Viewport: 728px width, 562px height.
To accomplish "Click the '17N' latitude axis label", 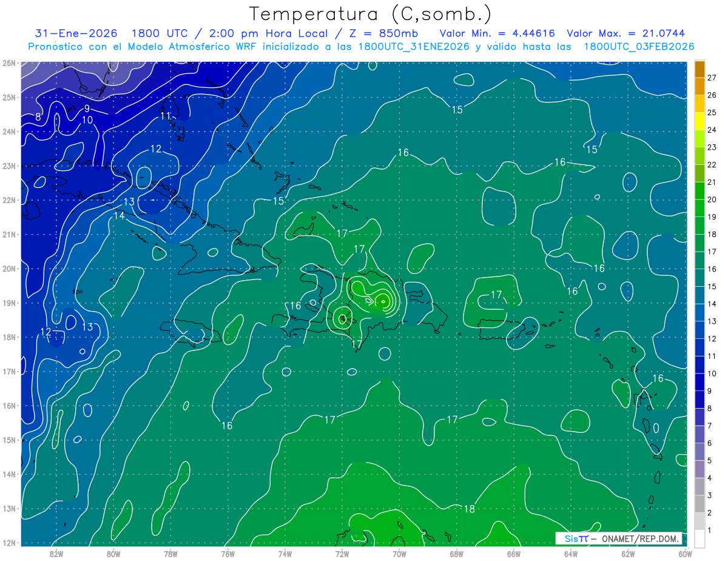I will tap(8, 371).
